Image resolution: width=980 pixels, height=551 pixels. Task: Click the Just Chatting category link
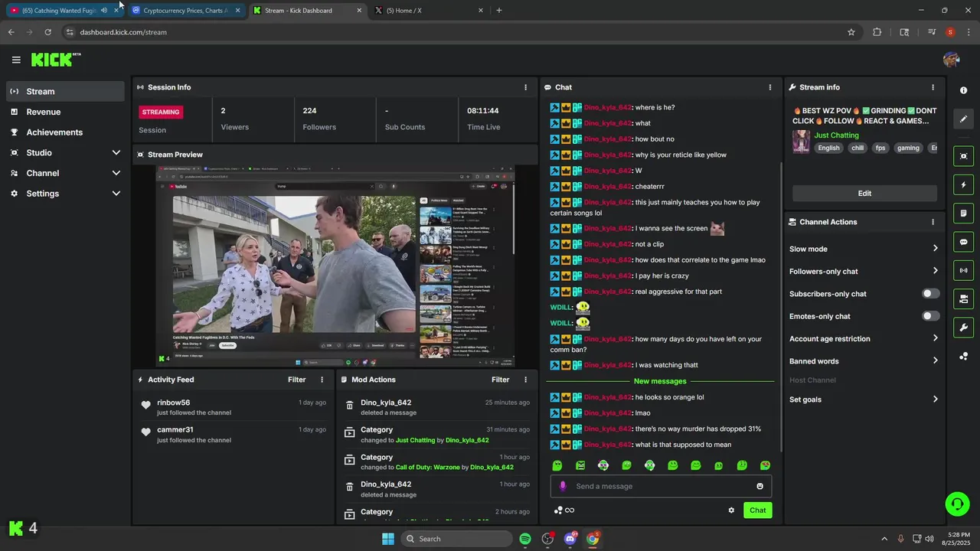tap(836, 135)
